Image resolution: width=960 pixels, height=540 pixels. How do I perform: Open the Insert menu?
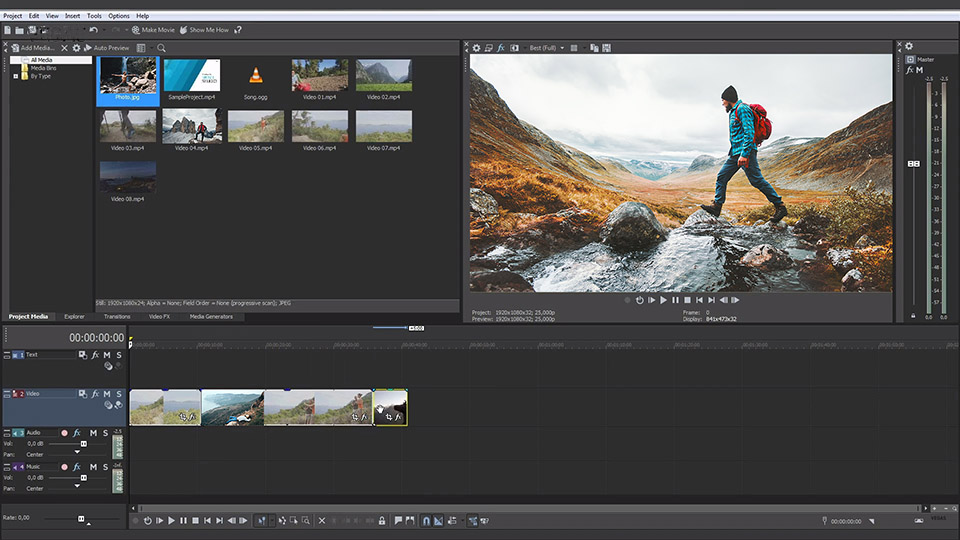(72, 16)
